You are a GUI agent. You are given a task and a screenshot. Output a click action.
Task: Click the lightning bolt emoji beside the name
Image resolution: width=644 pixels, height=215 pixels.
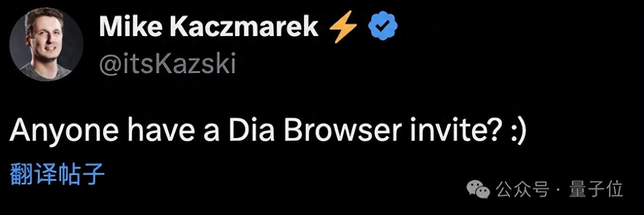point(342,28)
